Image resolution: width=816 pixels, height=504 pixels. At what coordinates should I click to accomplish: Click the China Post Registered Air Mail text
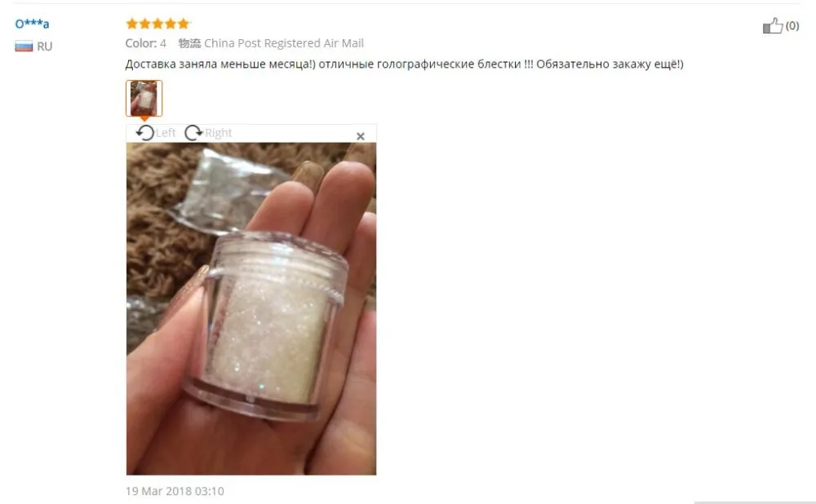284,43
